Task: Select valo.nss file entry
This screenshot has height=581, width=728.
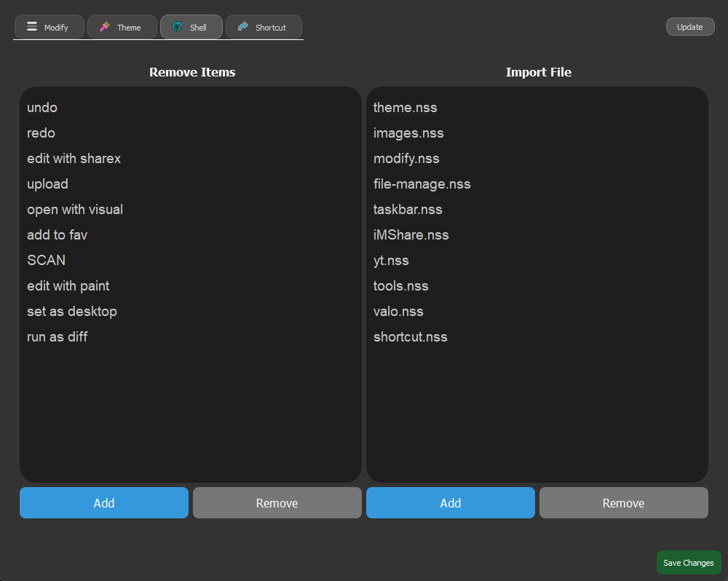Action: [x=537, y=312]
